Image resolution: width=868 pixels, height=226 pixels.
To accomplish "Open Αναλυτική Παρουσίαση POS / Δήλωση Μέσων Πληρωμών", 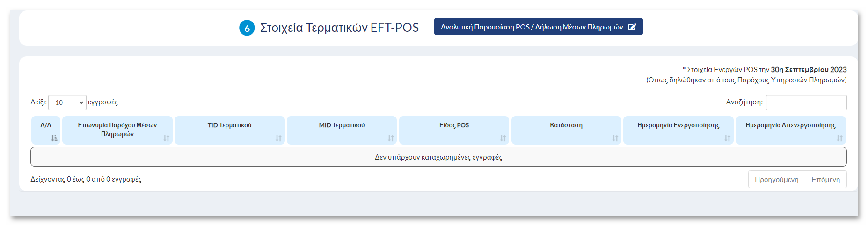I will tap(538, 27).
